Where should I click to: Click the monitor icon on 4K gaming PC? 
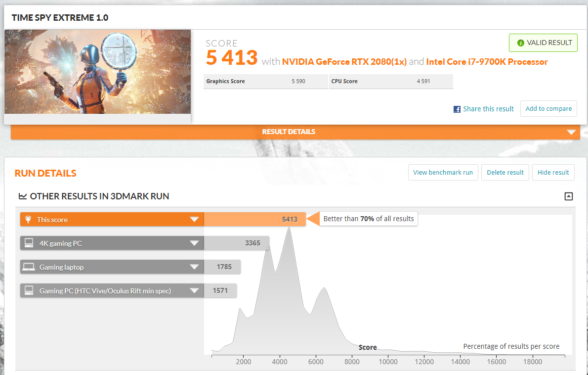coord(29,243)
